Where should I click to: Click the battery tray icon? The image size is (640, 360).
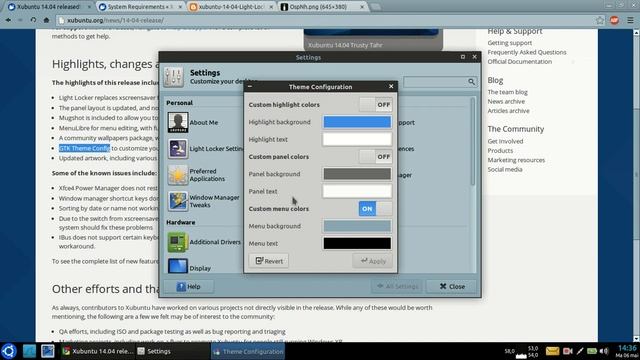(592, 351)
